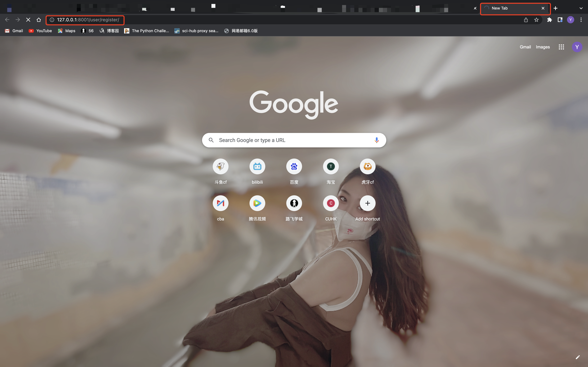588x367 pixels.
Task: Open the 56 bookmark
Action: tap(87, 31)
